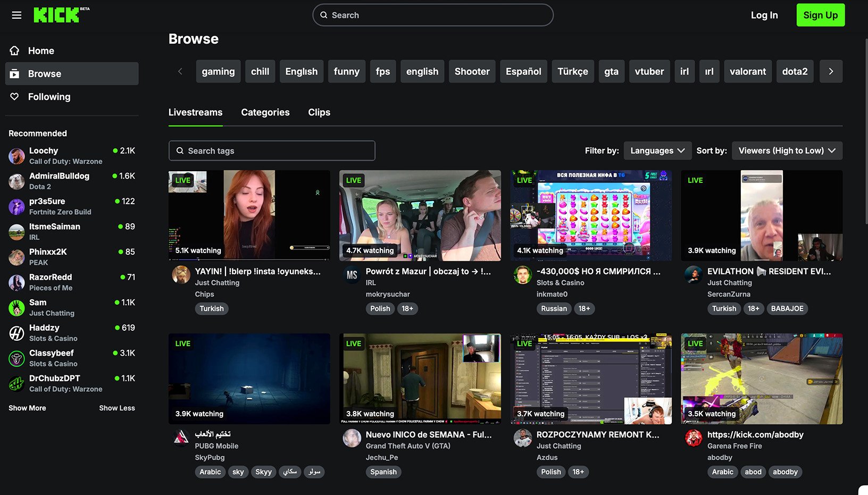Click the search magnifier in the top bar
This screenshot has height=495, width=868.
coord(324,15)
